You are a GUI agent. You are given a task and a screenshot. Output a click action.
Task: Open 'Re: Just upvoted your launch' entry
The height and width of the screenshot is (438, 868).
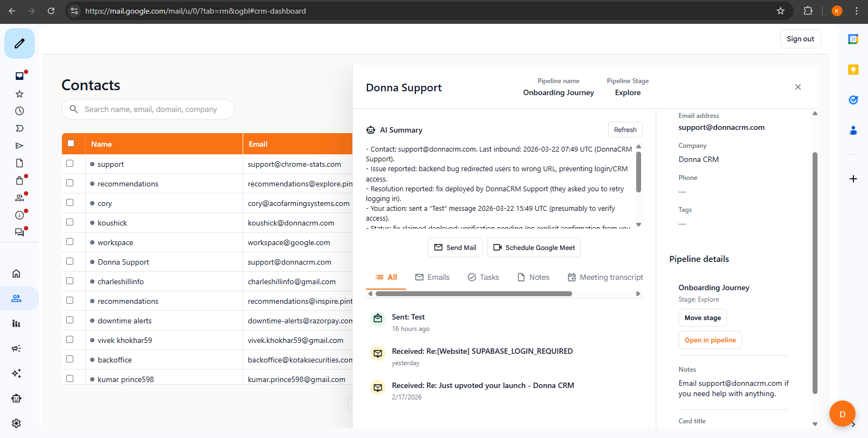(x=483, y=385)
